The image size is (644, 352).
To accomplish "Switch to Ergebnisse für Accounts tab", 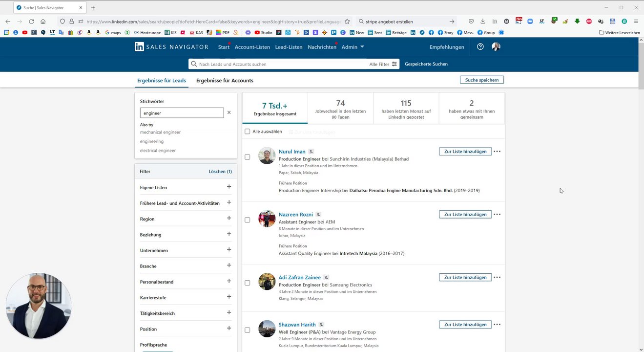I will (225, 80).
